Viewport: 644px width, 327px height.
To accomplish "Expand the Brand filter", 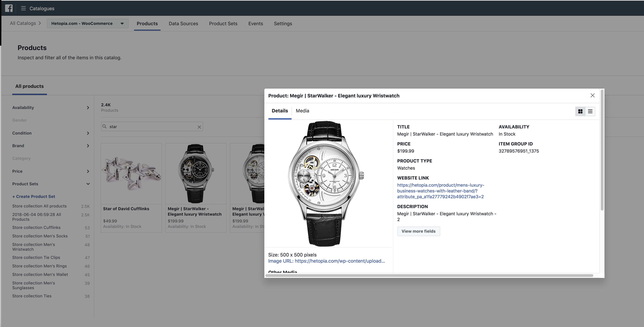I will 51,146.
